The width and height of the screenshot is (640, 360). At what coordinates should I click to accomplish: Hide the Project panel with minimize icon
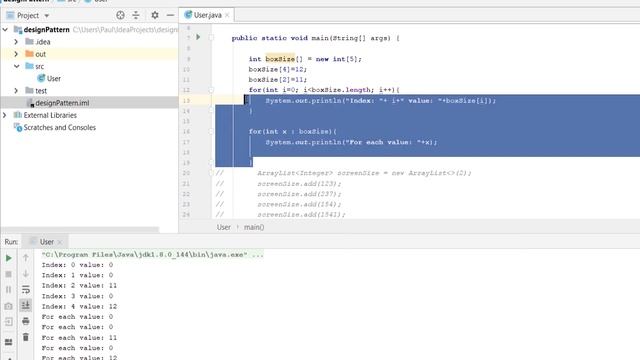(170, 16)
